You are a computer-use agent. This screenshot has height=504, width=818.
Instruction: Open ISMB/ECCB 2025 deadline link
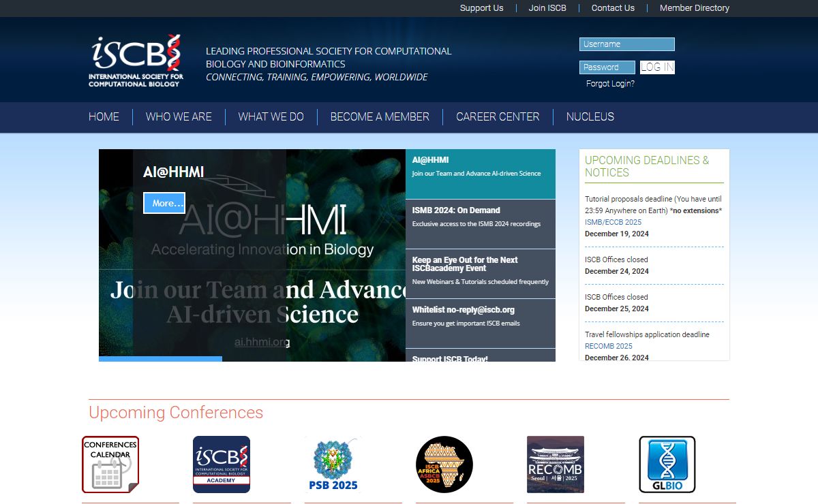click(613, 222)
